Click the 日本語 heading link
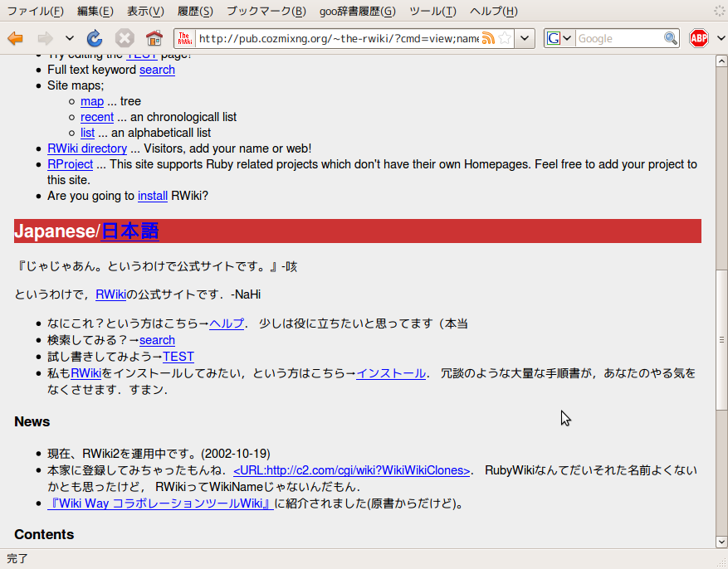The width and height of the screenshot is (728, 569). [130, 231]
